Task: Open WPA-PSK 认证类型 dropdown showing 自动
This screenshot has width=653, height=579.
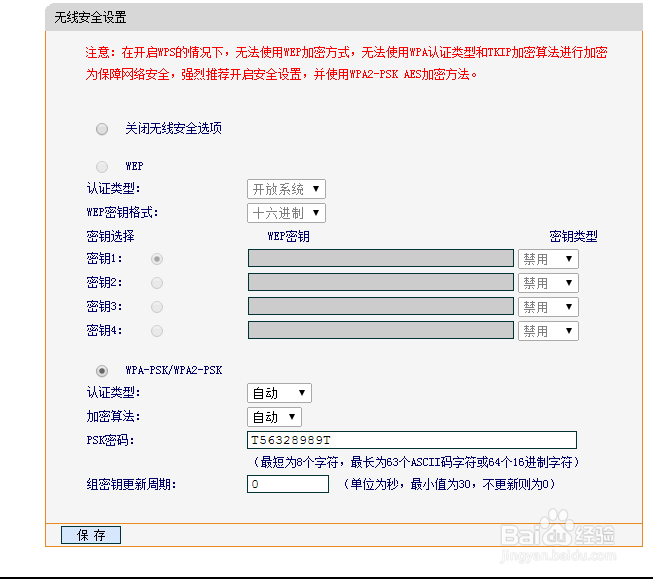Action: (x=279, y=393)
